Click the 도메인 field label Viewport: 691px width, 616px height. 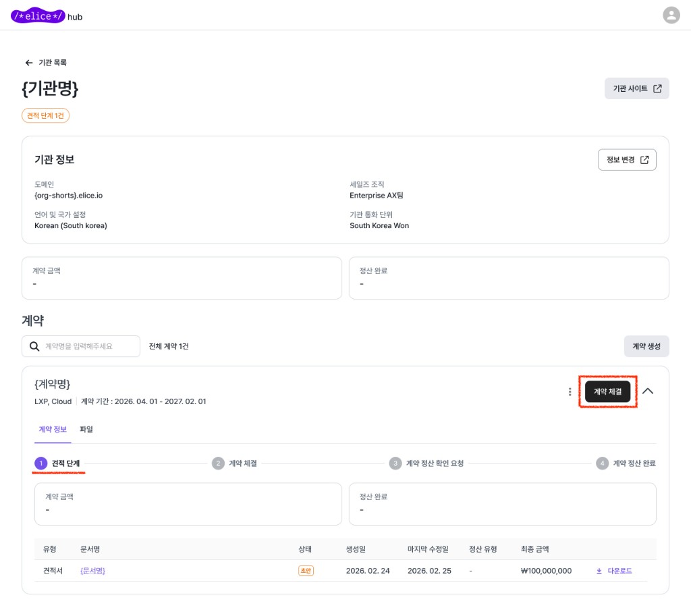click(44, 184)
